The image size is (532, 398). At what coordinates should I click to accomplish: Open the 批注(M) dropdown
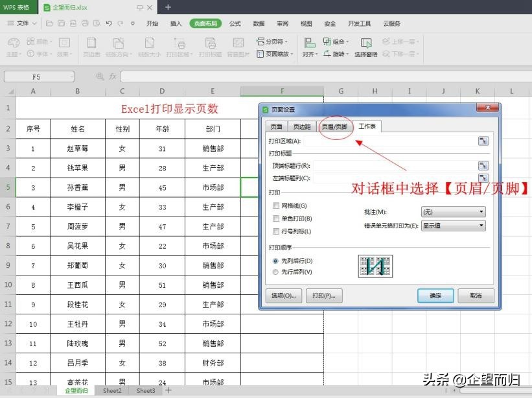pyautogui.click(x=454, y=212)
